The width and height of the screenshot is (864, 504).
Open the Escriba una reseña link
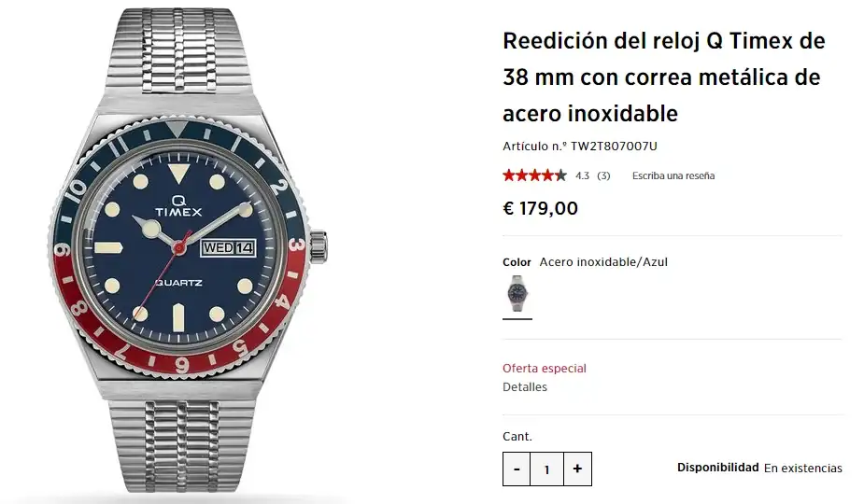[x=673, y=175]
